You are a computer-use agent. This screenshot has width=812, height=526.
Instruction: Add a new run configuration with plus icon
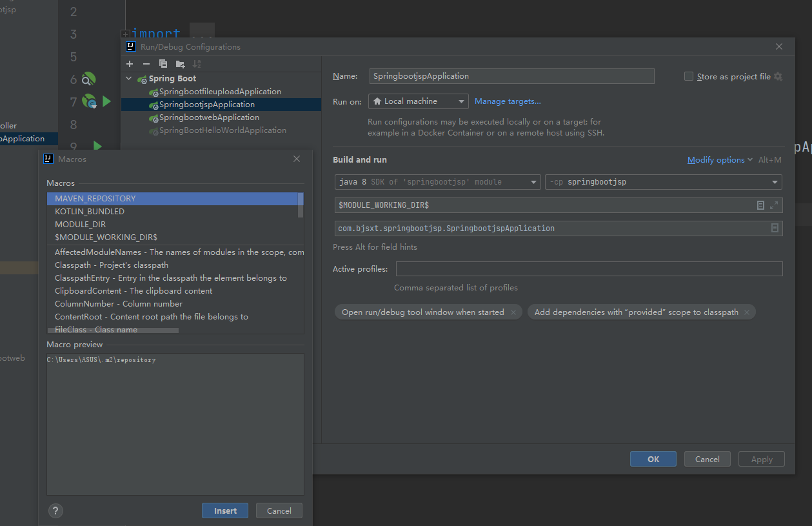coord(130,64)
